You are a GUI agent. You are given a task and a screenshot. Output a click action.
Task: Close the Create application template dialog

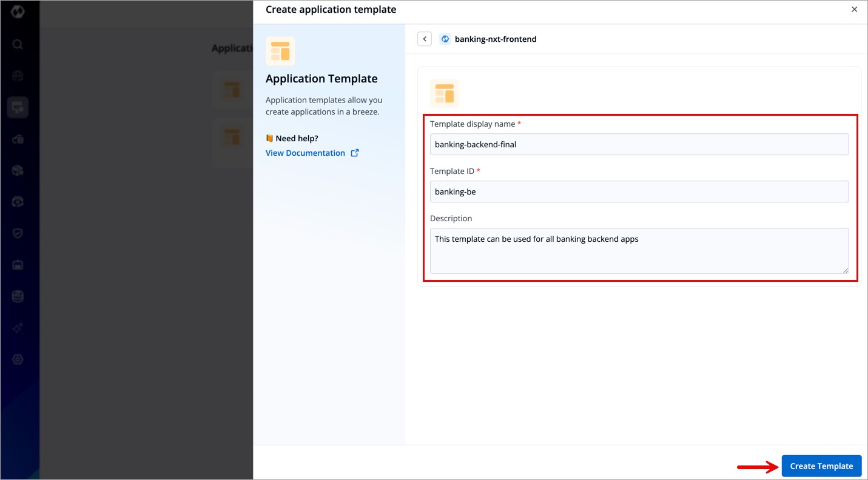[854, 10]
